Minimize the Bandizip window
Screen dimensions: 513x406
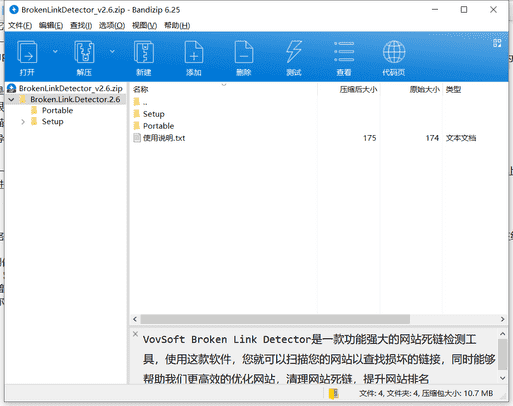point(435,10)
